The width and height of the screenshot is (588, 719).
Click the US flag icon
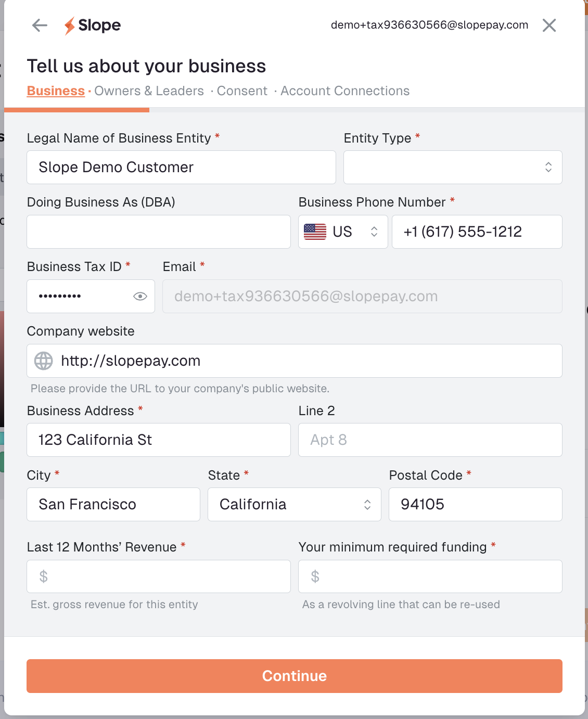315,232
